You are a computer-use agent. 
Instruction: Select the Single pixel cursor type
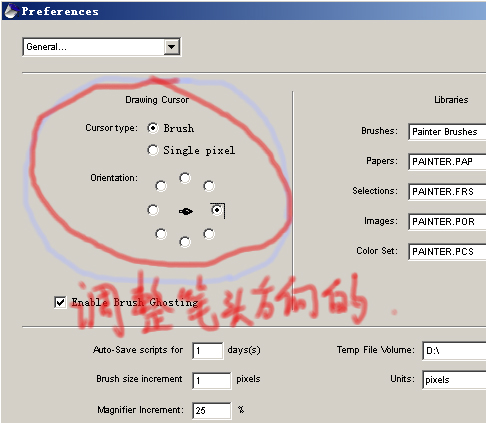153,150
